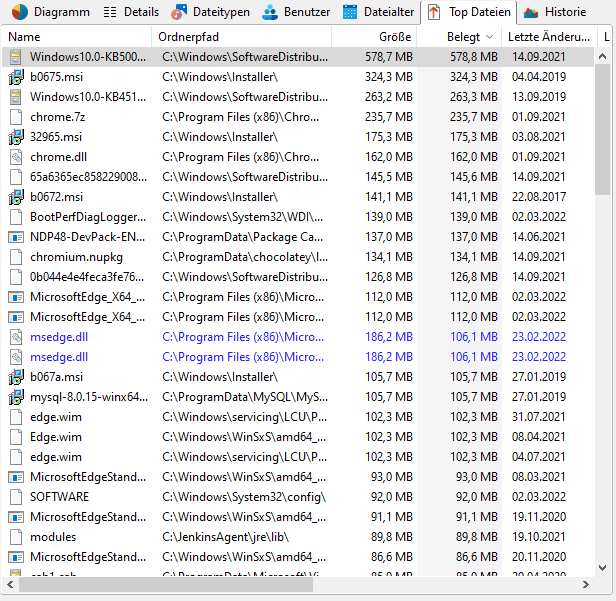
Task: Click installer icon of b0675.msi
Action: point(16,77)
